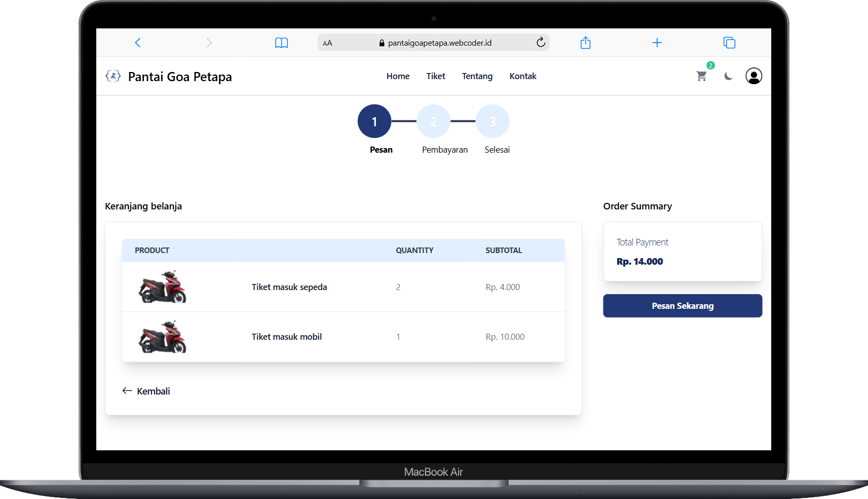The height and width of the screenshot is (499, 868).
Task: Open the user profile avatar icon
Action: coord(753,76)
